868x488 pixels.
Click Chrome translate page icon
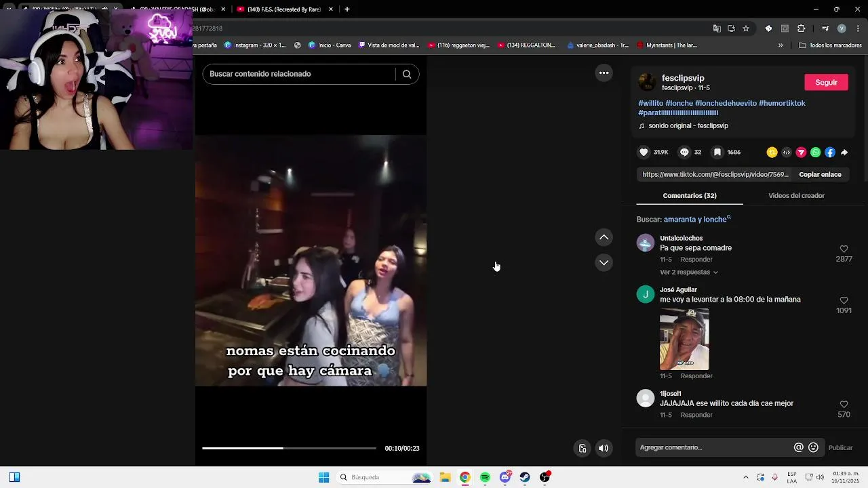coord(717,28)
